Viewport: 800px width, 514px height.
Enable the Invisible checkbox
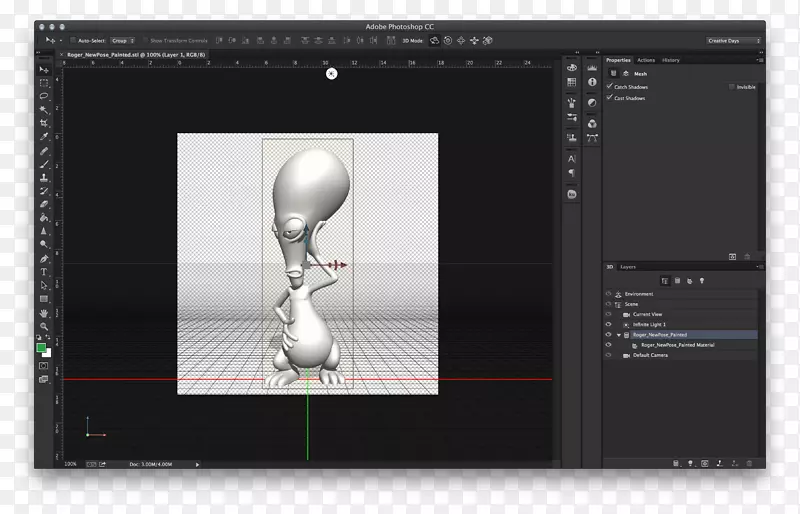732,87
